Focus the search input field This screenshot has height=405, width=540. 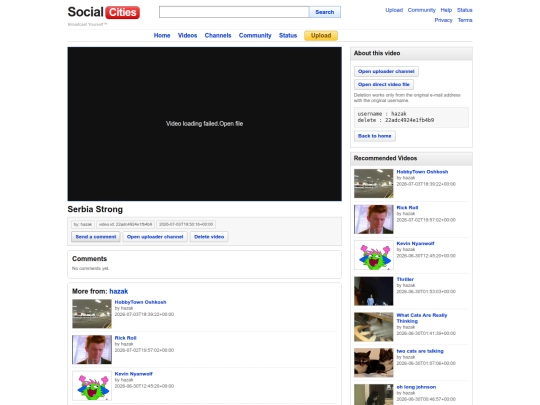click(x=234, y=12)
